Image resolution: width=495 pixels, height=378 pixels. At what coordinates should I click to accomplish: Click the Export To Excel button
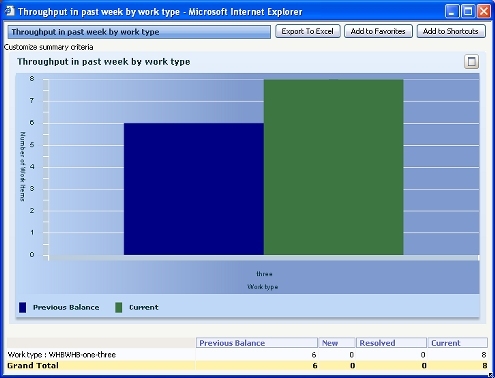(x=307, y=31)
